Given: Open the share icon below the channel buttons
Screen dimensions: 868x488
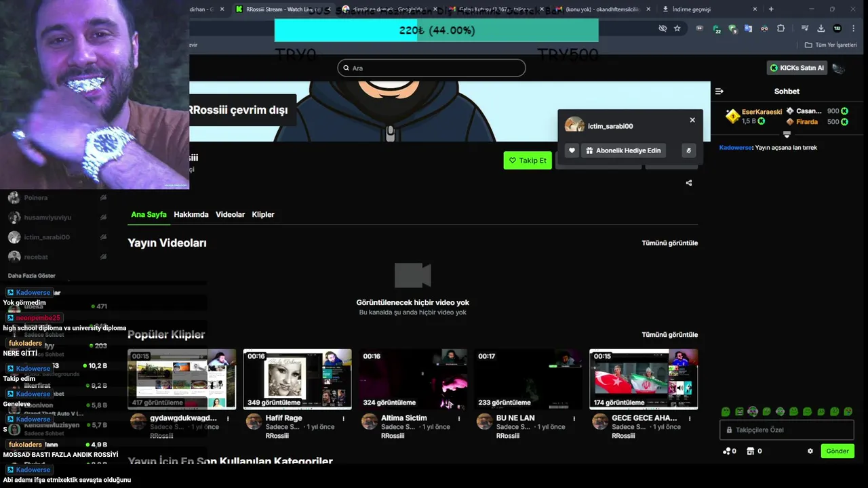Looking at the screenshot, I should [x=689, y=183].
